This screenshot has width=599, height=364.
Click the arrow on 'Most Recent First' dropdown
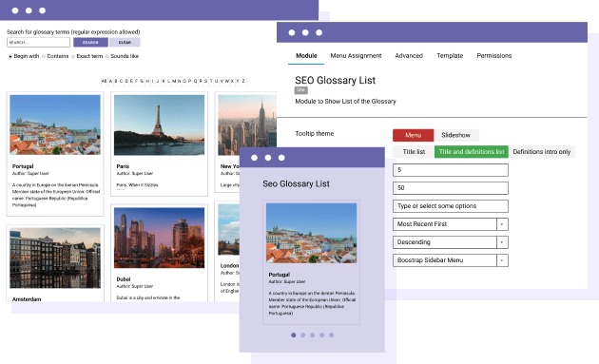coord(502,224)
